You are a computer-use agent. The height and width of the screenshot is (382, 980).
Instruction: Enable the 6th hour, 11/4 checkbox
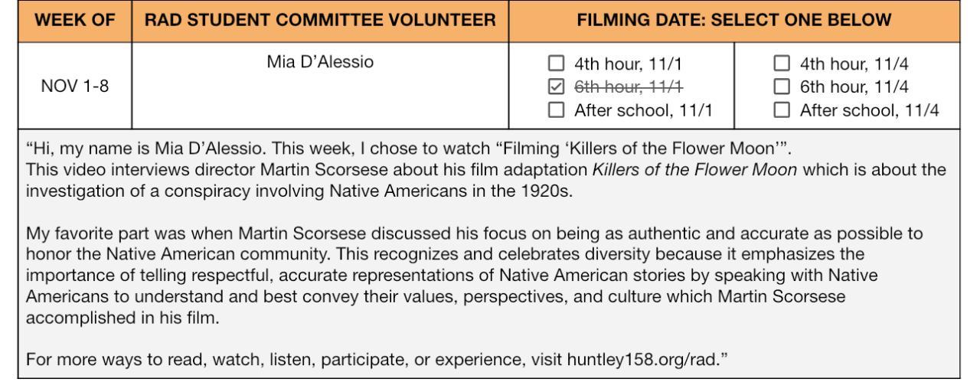point(782,87)
